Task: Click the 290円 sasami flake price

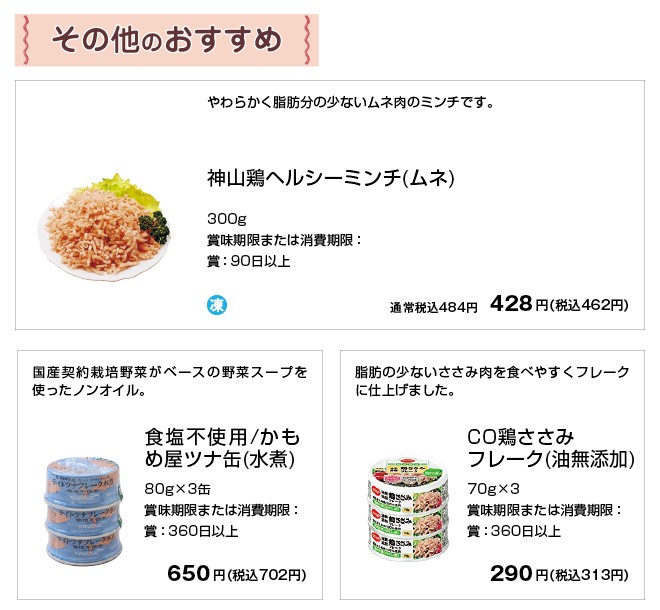Action: coord(512,573)
